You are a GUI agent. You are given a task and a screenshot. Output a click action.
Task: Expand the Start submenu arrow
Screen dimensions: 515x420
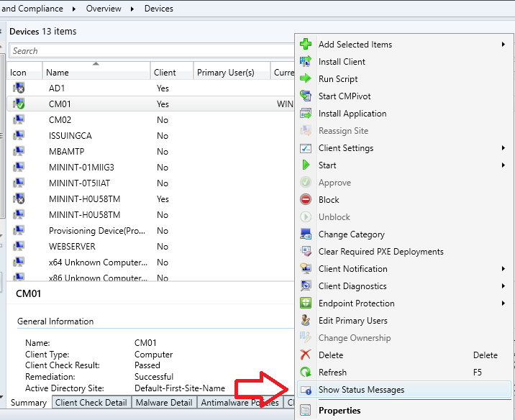(503, 165)
